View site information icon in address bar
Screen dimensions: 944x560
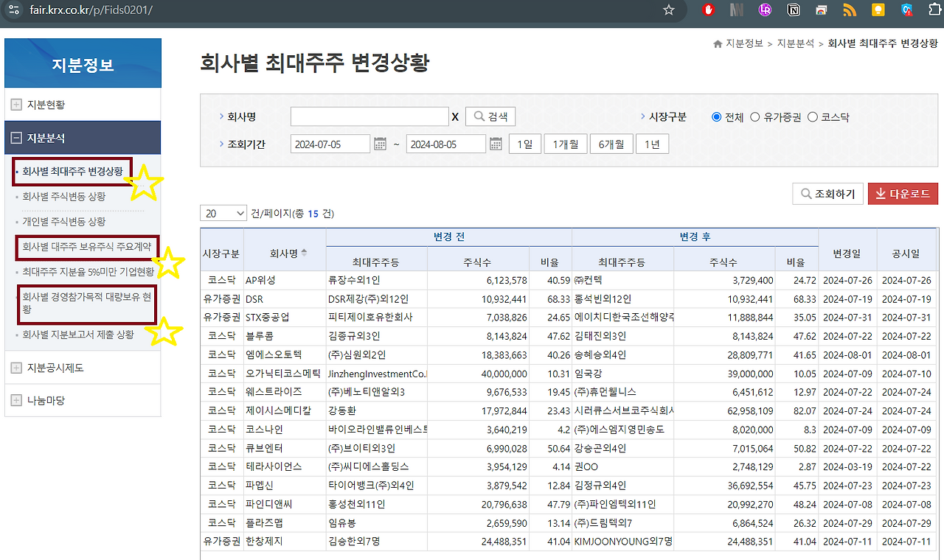[14, 10]
